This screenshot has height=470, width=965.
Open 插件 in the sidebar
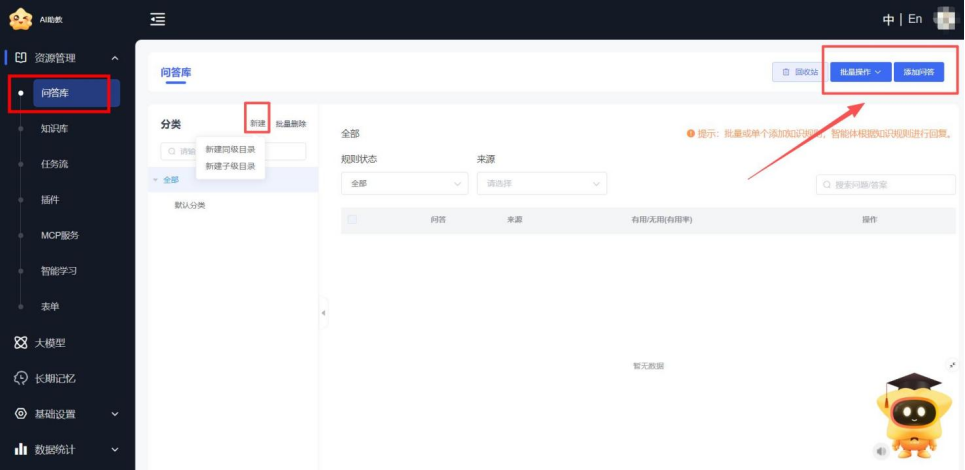(50, 200)
